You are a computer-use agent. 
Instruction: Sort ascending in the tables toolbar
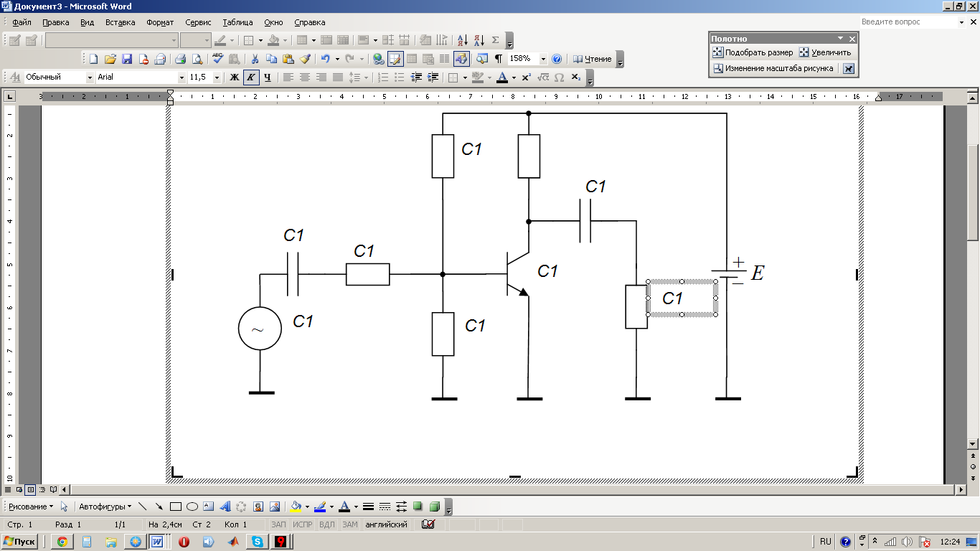click(x=462, y=40)
